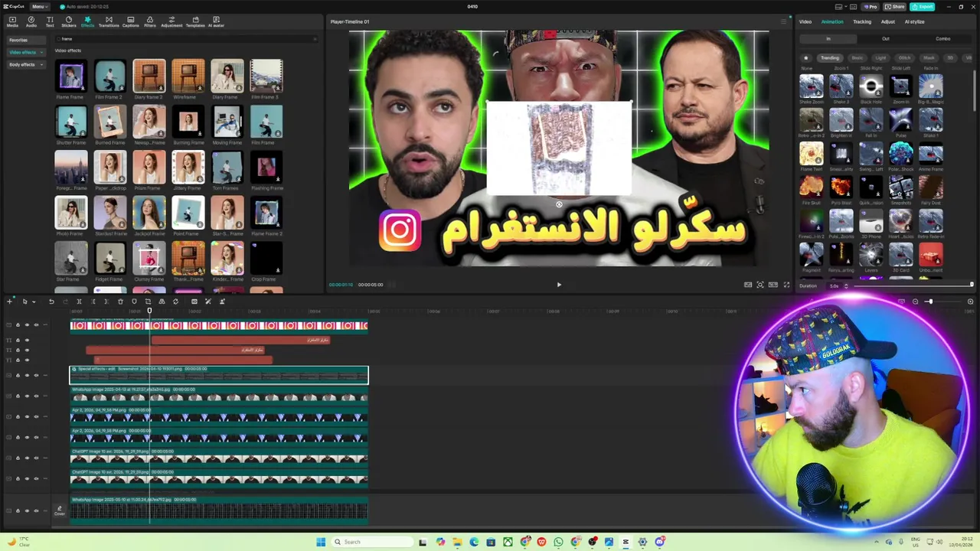Open more options for WhatsApp Image 2025-05-10 track
The width and height of the screenshot is (980, 551).
click(x=46, y=511)
